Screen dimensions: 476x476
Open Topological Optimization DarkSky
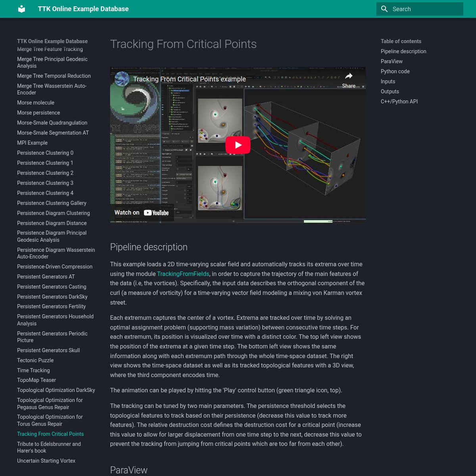[56, 390]
